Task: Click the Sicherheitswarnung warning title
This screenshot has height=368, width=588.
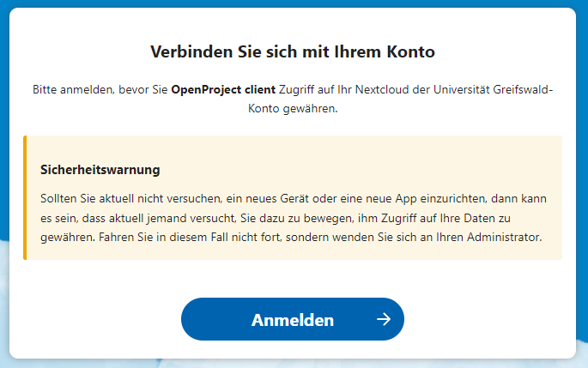Action: 100,170
